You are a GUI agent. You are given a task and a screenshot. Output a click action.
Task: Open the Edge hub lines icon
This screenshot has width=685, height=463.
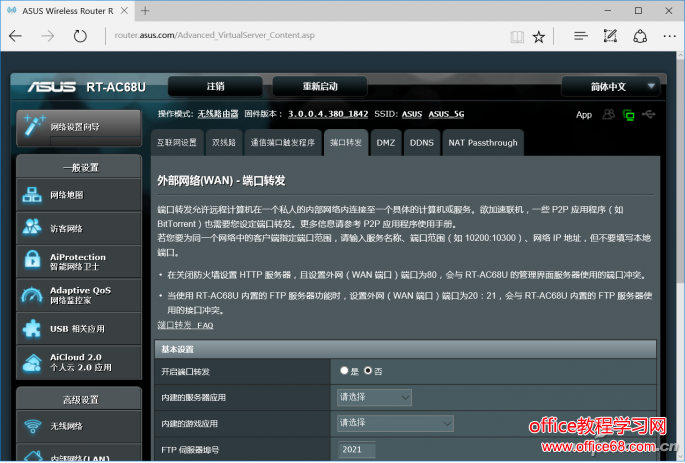pyautogui.click(x=581, y=36)
